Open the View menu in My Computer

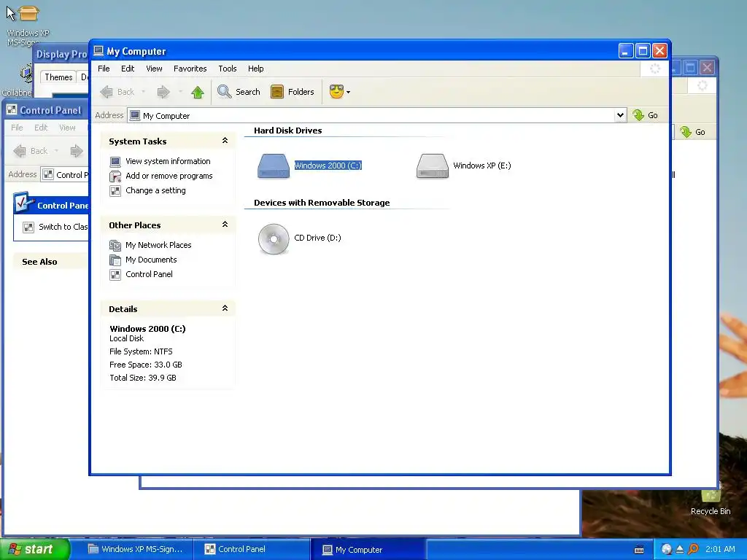pos(154,69)
